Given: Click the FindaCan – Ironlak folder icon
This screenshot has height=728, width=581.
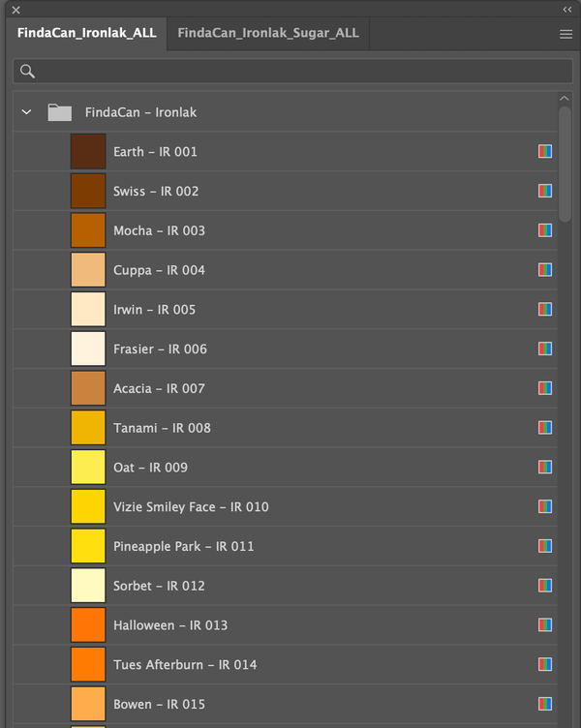Looking at the screenshot, I should [x=60, y=112].
